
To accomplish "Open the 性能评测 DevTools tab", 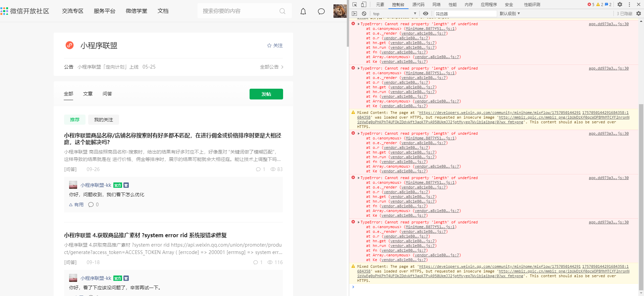I will click(532, 4).
